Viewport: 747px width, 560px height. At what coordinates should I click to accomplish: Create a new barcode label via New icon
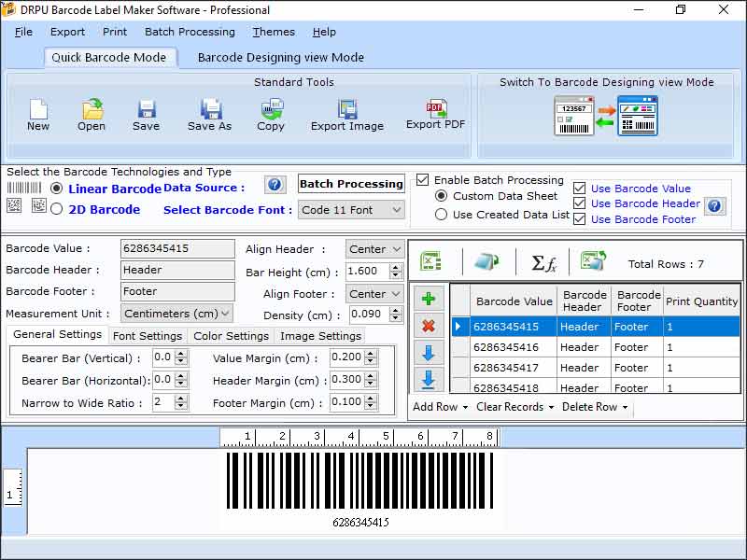[37, 110]
